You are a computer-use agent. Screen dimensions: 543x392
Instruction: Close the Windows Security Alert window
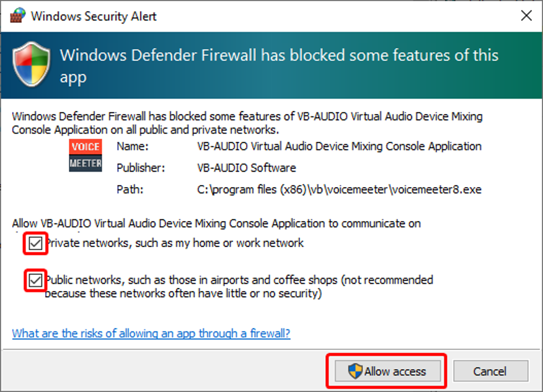click(x=526, y=15)
